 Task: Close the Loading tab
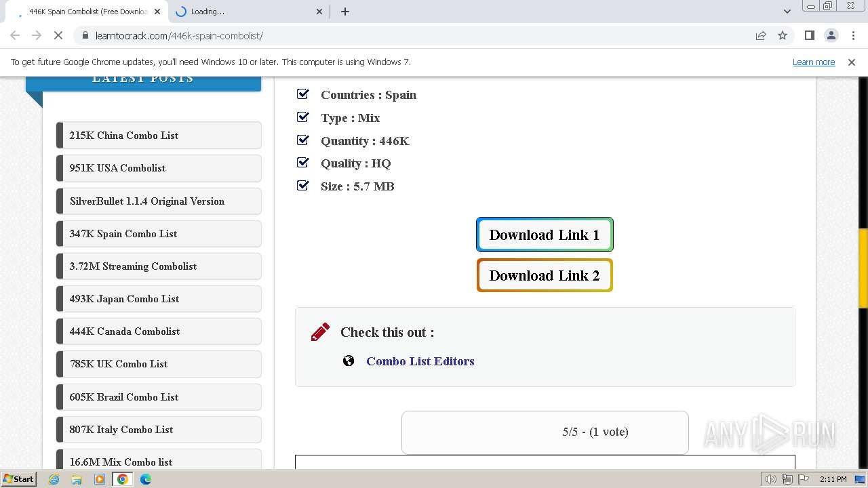[x=320, y=12]
